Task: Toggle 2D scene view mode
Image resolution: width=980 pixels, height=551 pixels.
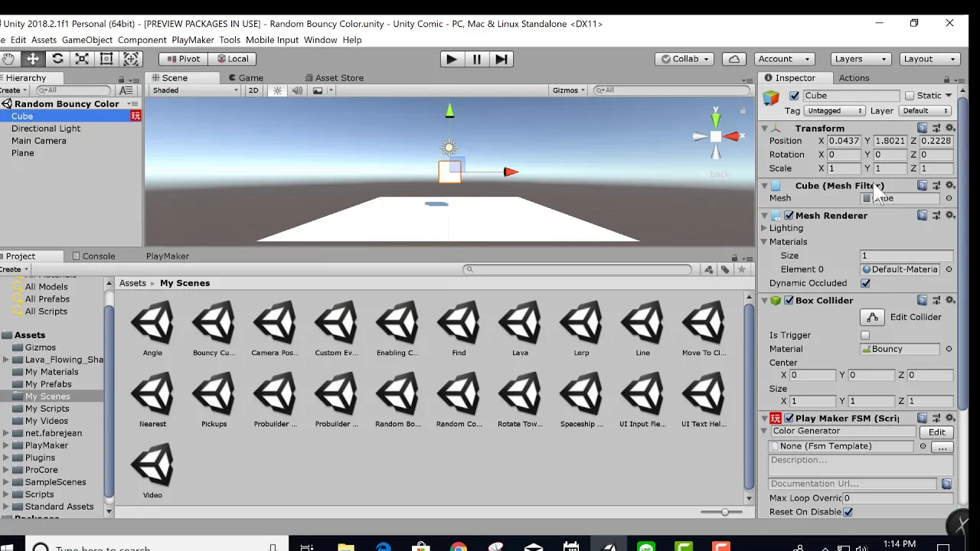Action: tap(253, 90)
